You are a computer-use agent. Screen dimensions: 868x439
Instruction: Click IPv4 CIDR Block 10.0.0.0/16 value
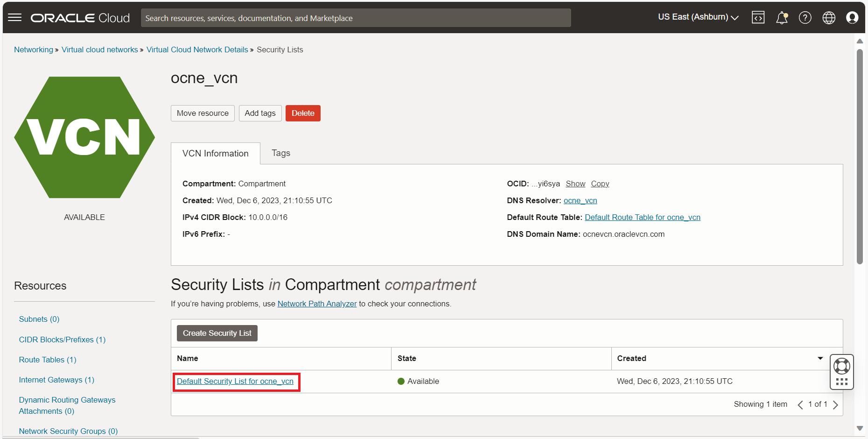[268, 217]
